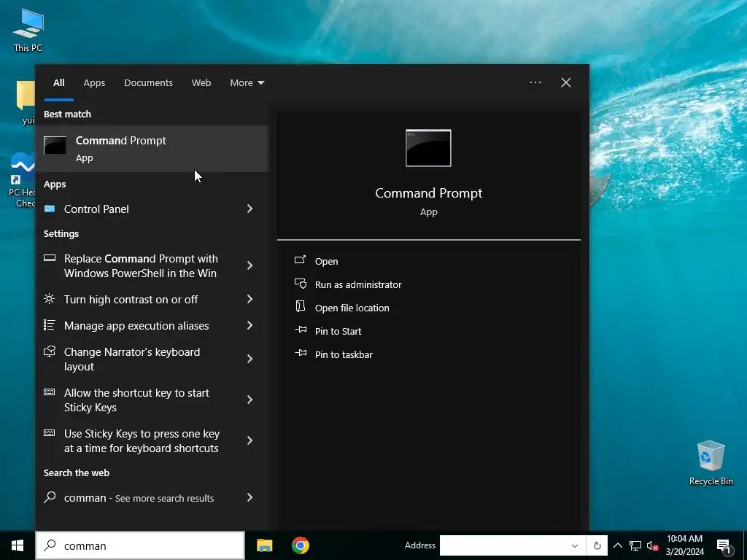This screenshot has width=747, height=560.
Task: Open Turn high contrast on or off
Action: pyautogui.click(x=152, y=299)
